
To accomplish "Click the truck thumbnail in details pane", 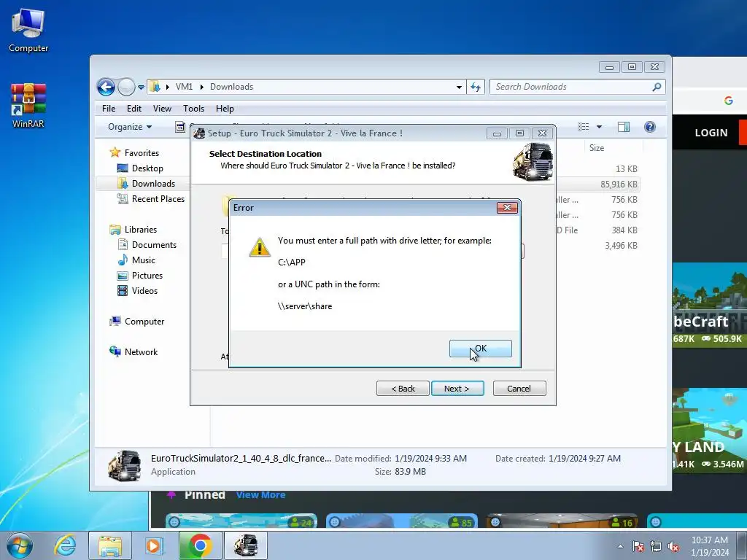I will (x=124, y=464).
